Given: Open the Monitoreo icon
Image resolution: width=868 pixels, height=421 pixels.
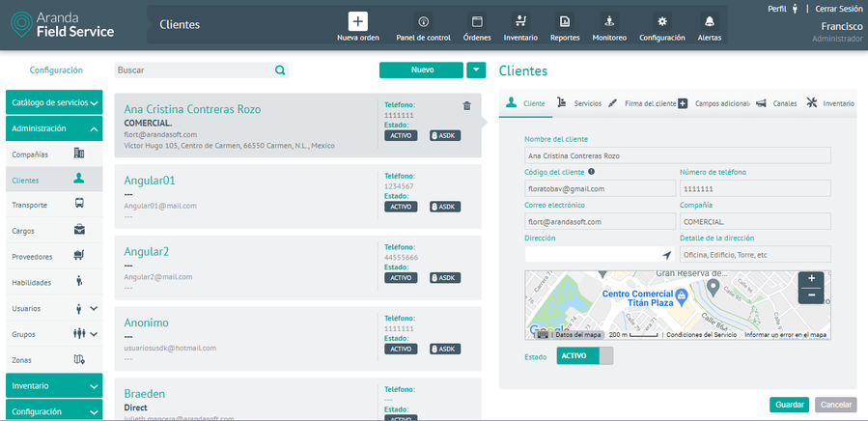Looking at the screenshot, I should coord(609,21).
